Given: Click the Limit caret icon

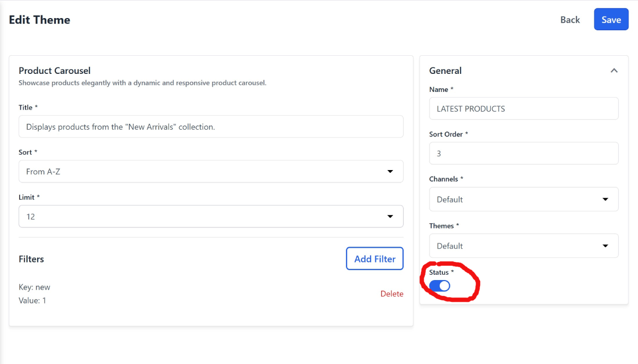Looking at the screenshot, I should point(390,217).
